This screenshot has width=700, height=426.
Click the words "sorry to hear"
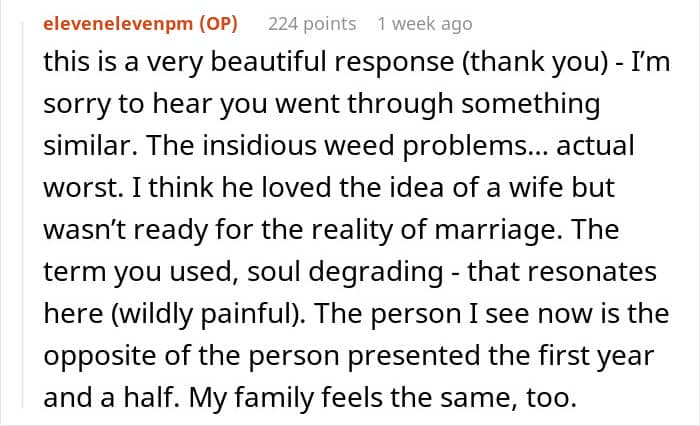click(x=127, y=104)
